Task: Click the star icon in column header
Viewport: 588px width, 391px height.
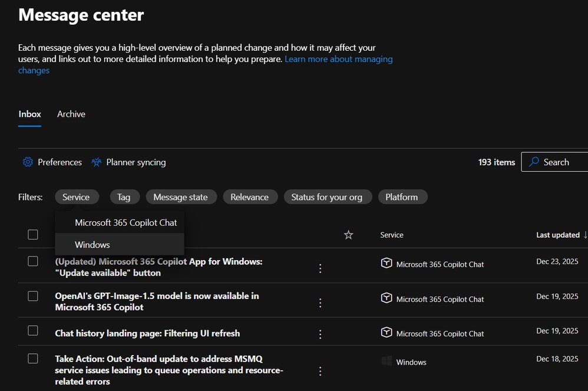Action: coord(348,235)
